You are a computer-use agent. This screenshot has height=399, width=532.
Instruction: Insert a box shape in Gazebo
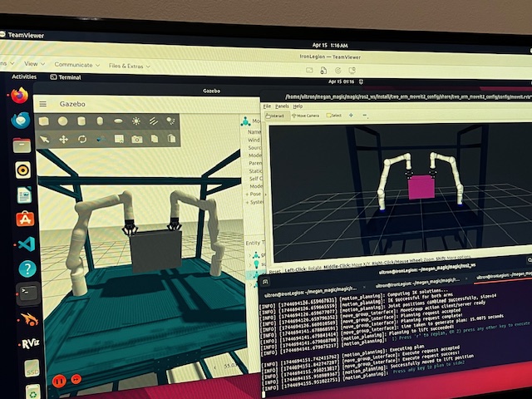pyautogui.click(x=43, y=121)
